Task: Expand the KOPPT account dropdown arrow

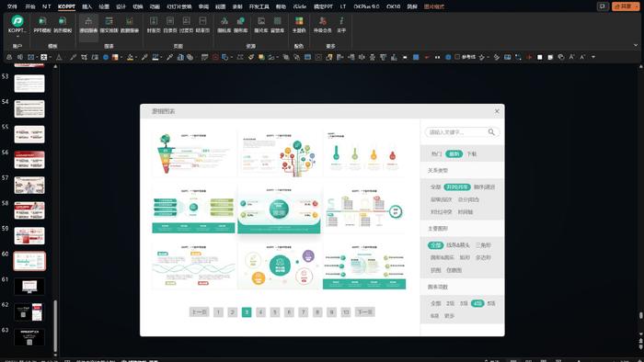Action: click(x=17, y=36)
